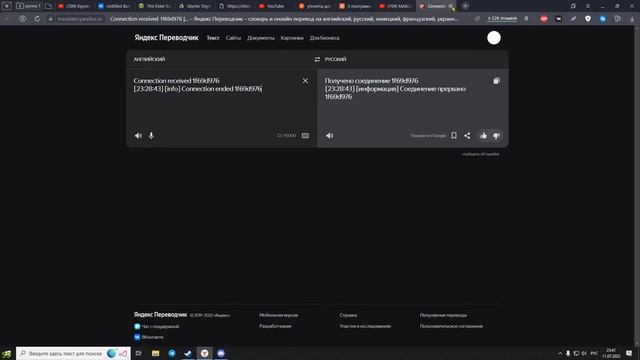Click the page bookmark icon in address bar
This screenshot has height=360, width=640.
point(527,19)
